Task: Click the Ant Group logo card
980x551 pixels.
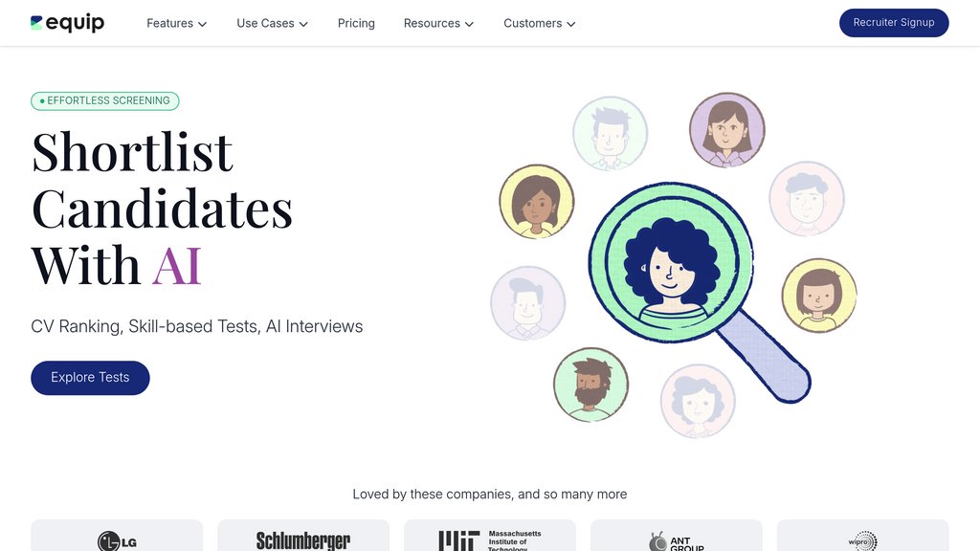Action: (x=677, y=539)
